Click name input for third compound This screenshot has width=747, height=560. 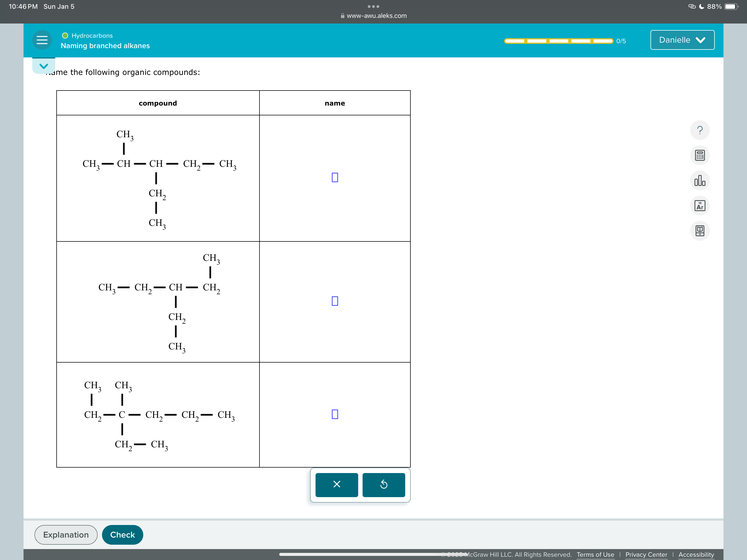(335, 414)
